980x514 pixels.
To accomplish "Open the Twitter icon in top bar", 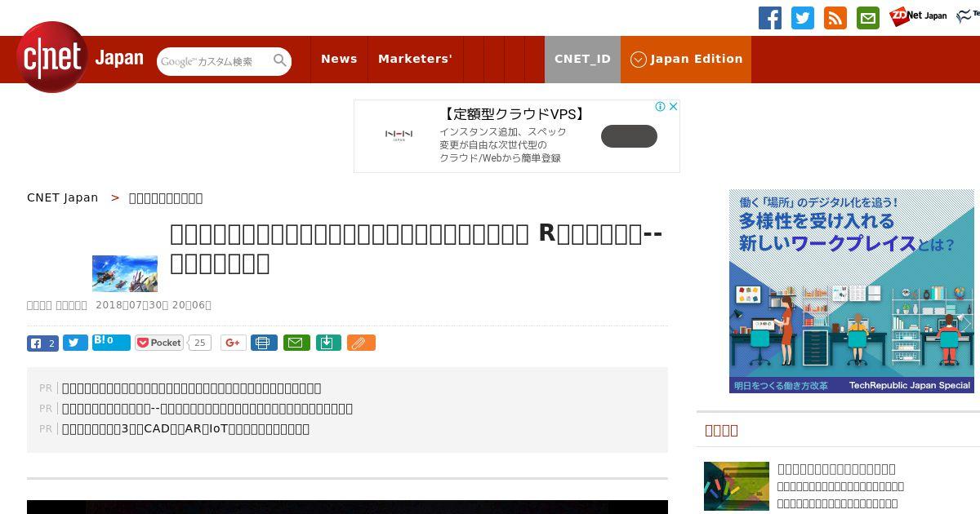I will [x=803, y=18].
